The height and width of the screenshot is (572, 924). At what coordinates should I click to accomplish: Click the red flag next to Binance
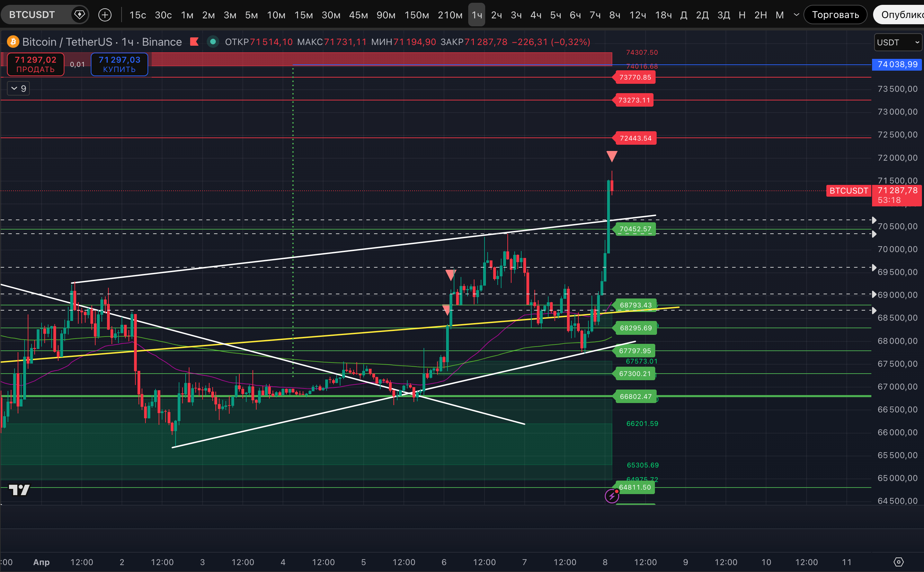pyautogui.click(x=195, y=42)
